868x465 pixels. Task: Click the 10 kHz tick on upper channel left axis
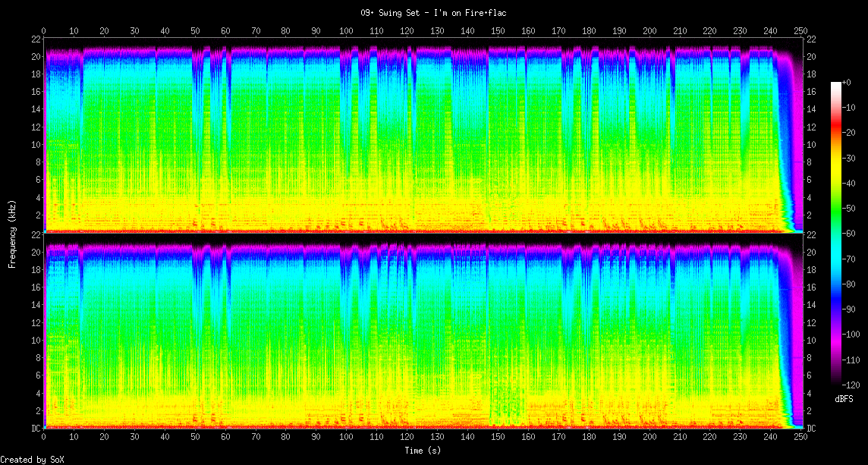click(x=35, y=144)
